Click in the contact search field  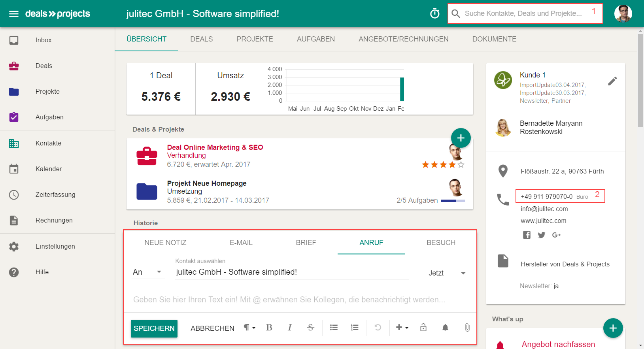pos(525,13)
